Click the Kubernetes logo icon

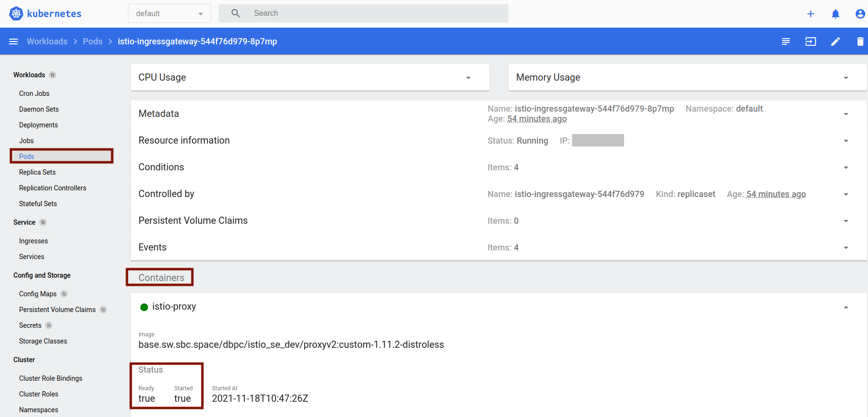16,13
